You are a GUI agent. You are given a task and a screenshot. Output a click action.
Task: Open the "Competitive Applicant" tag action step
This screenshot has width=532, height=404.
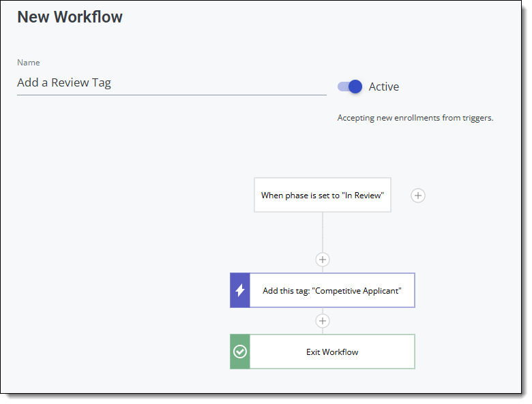332,291
